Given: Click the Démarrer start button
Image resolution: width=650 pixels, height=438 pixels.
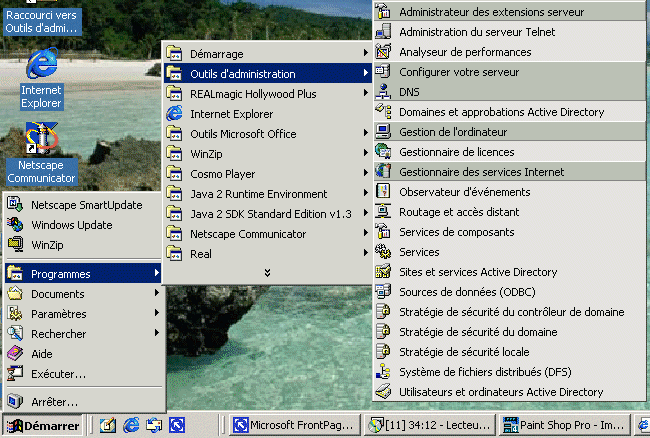Looking at the screenshot, I should [43, 425].
